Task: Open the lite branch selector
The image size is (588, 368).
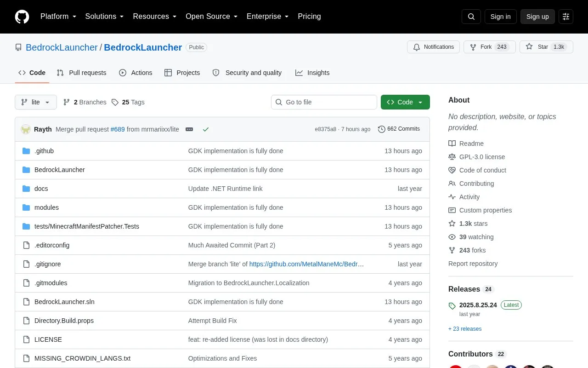Action: [36, 102]
